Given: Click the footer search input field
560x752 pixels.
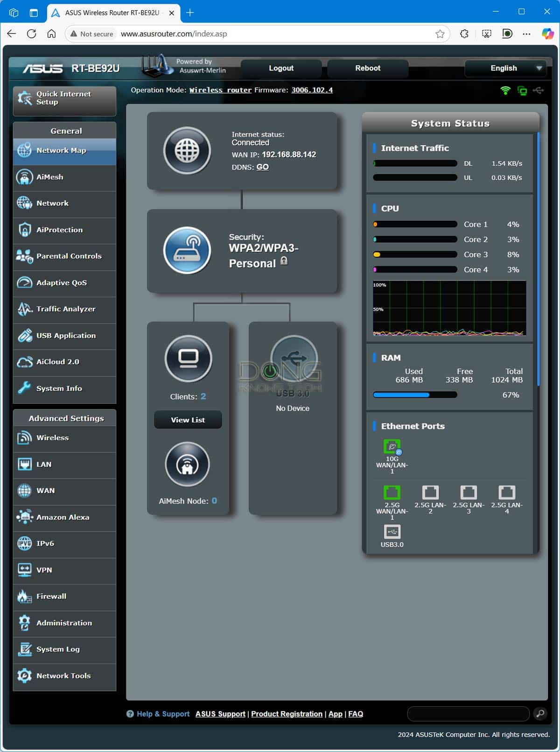Looking at the screenshot, I should tap(468, 713).
